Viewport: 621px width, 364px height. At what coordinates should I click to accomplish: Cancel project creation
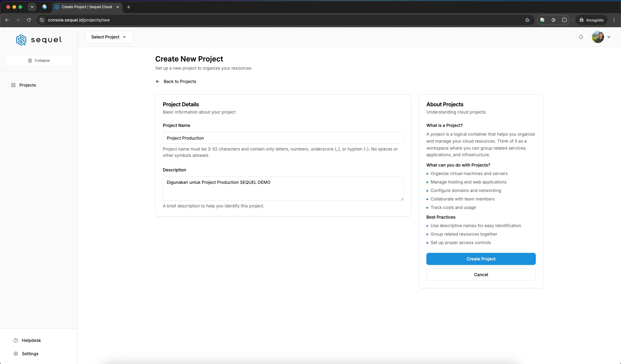coord(481,275)
